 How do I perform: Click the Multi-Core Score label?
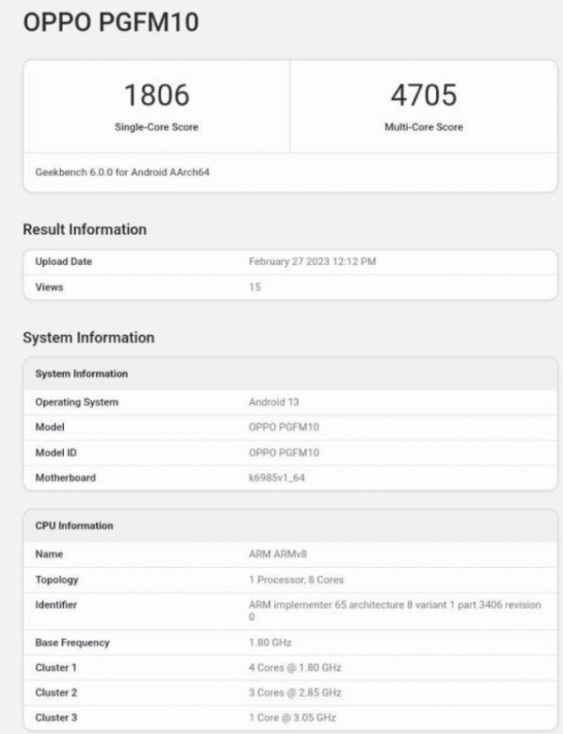point(424,127)
